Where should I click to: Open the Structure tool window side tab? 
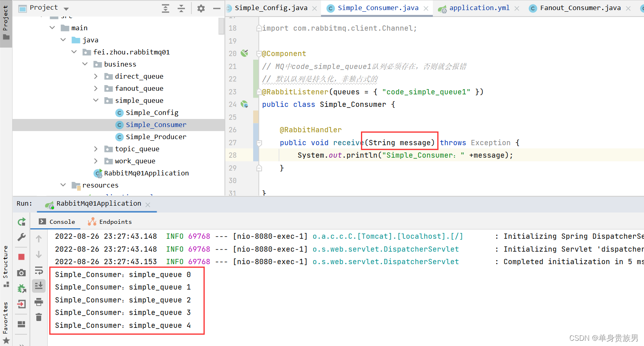point(6,266)
